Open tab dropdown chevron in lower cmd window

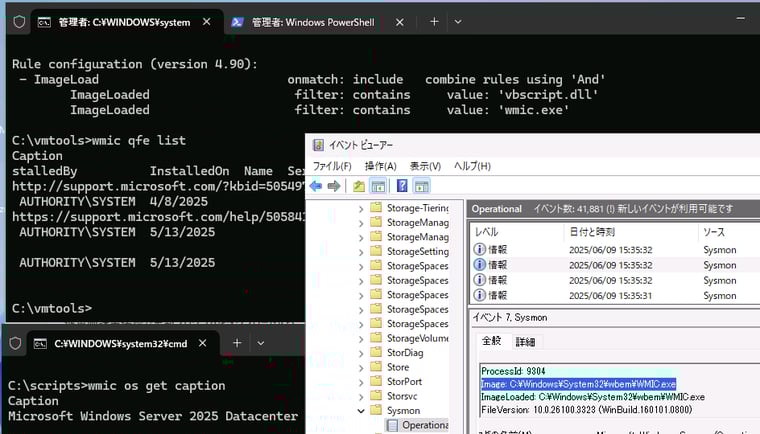coord(261,343)
